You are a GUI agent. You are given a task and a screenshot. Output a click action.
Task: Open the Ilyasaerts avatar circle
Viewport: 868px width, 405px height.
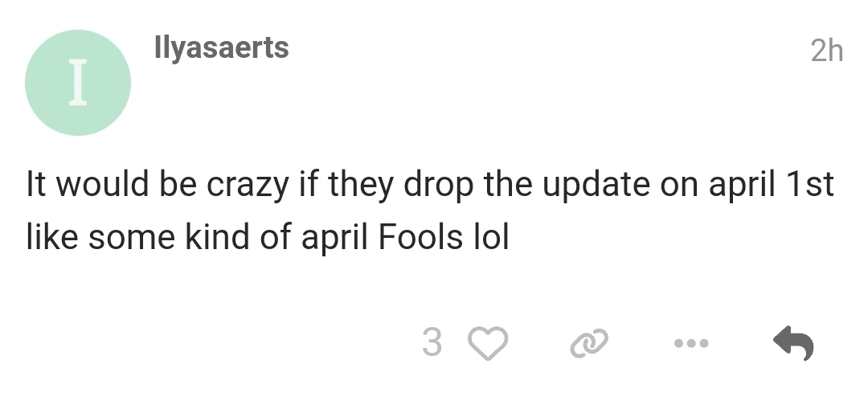[77, 83]
